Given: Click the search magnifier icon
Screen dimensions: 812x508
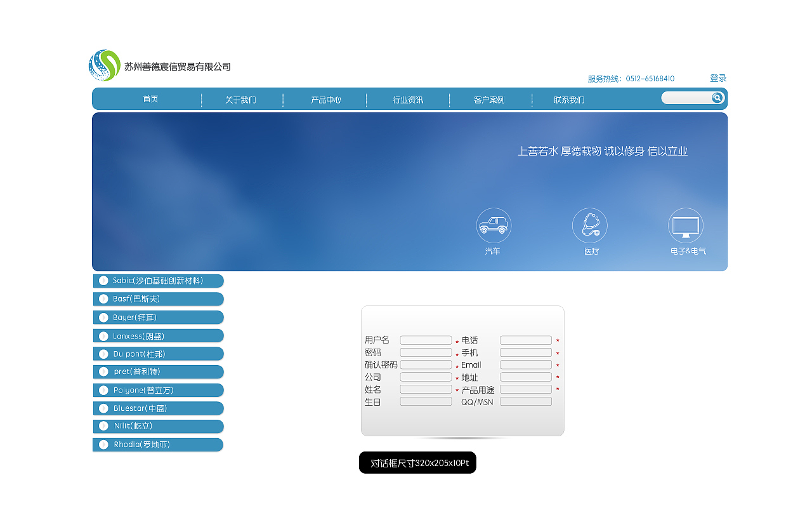Looking at the screenshot, I should (717, 98).
